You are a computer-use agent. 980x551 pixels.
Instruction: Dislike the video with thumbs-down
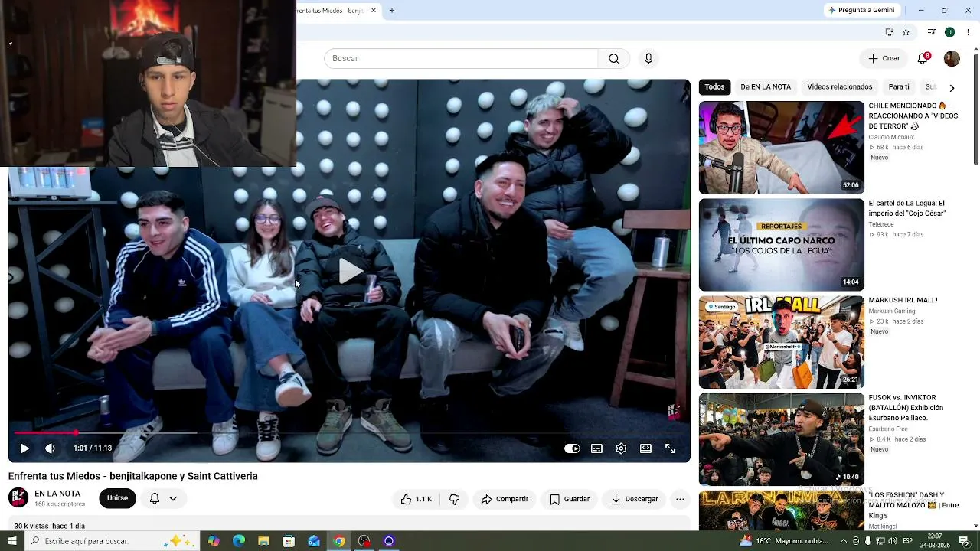tap(454, 499)
